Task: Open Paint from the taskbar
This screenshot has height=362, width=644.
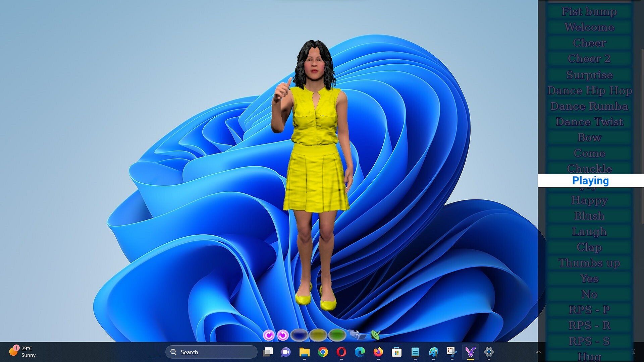Action: tap(433, 352)
